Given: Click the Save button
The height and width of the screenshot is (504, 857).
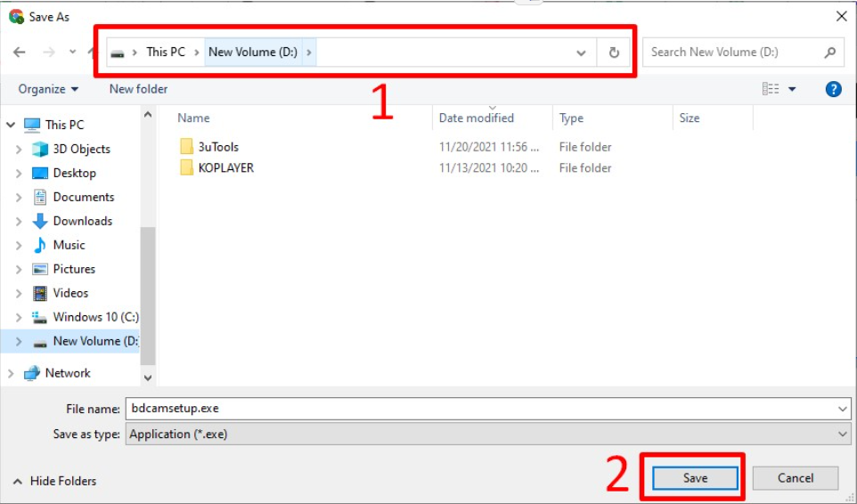Looking at the screenshot, I should (695, 478).
